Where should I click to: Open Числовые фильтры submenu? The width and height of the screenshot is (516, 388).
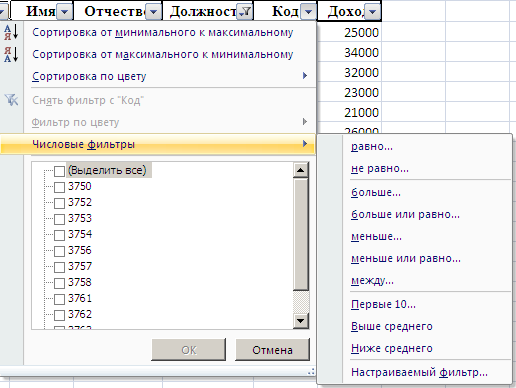pos(157,144)
